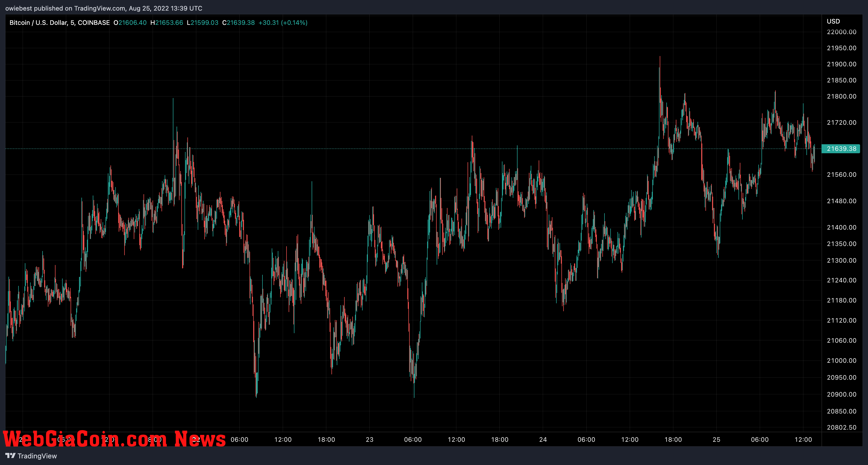The height and width of the screenshot is (465, 868).
Task: Click 12:00 label before date 23
Action: [283, 439]
